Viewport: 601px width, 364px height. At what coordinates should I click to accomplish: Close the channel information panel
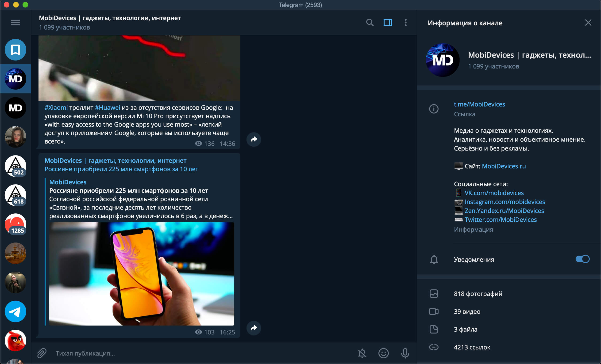click(588, 23)
